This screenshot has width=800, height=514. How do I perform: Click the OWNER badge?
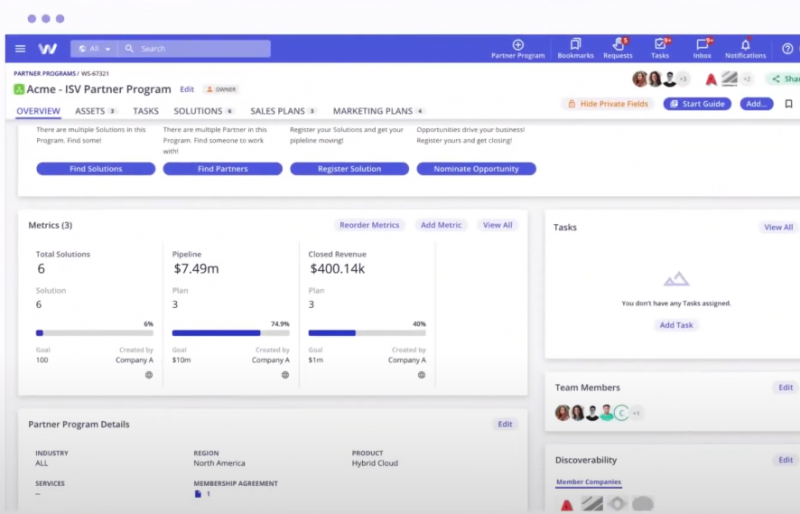click(221, 89)
